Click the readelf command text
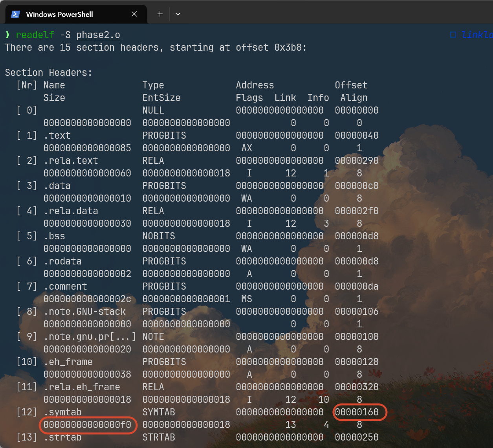This screenshot has height=448, width=493. pos(35,35)
